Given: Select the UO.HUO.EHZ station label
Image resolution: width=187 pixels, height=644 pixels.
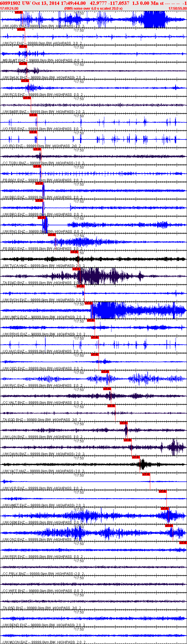Looking at the screenshot, I should 14,351.
